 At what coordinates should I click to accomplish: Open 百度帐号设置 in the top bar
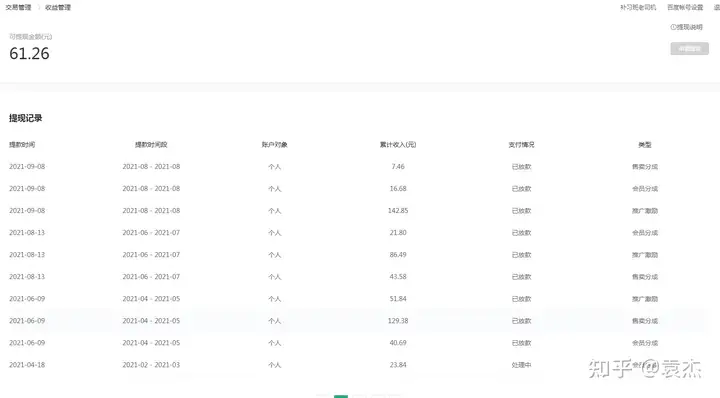685,7
